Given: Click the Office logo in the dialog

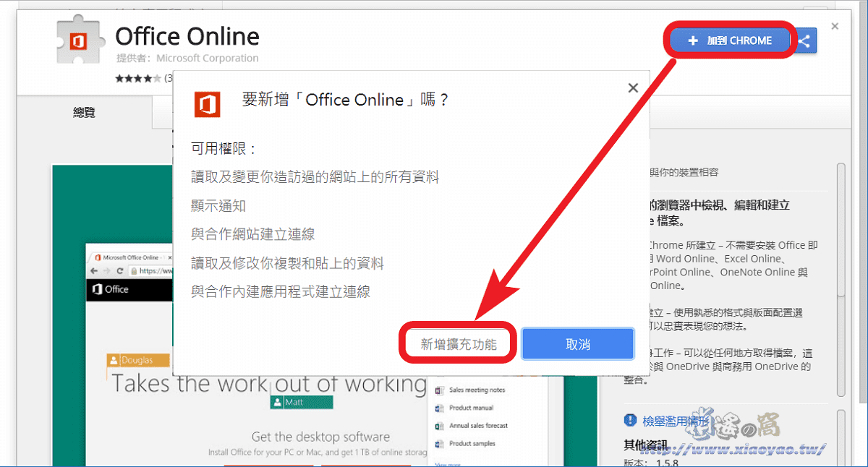Looking at the screenshot, I should click(x=207, y=104).
